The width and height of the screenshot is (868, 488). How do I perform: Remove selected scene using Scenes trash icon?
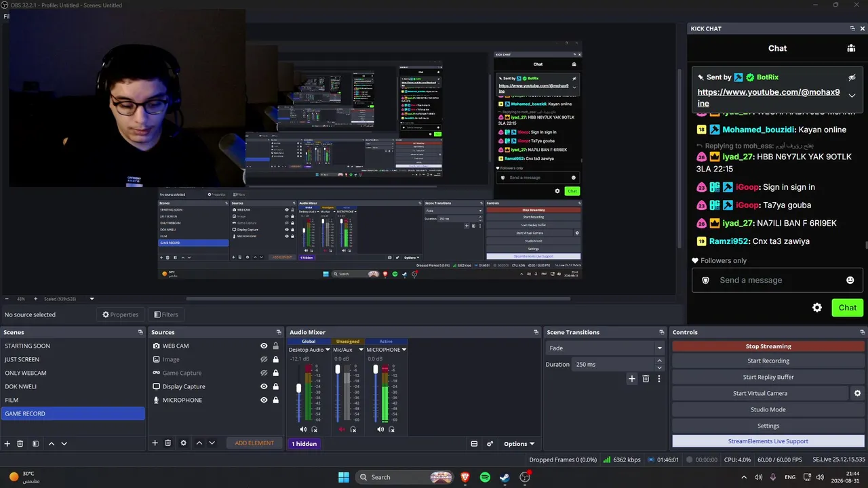(x=20, y=443)
